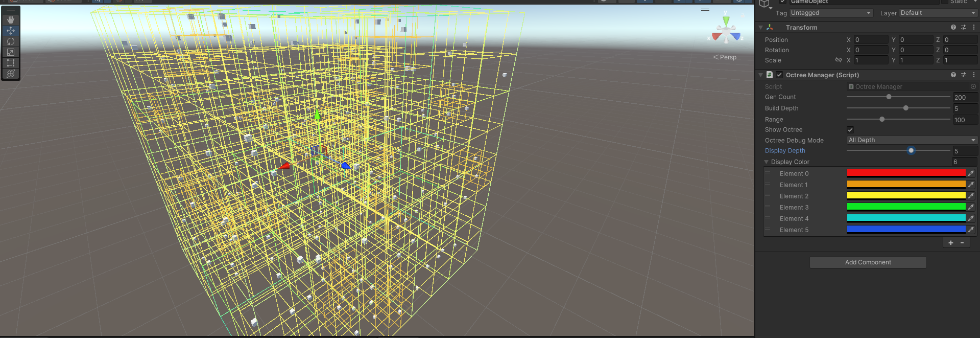Open the yellow Element 2 color swatch
This screenshot has height=338, width=980.
pyautogui.click(x=906, y=196)
